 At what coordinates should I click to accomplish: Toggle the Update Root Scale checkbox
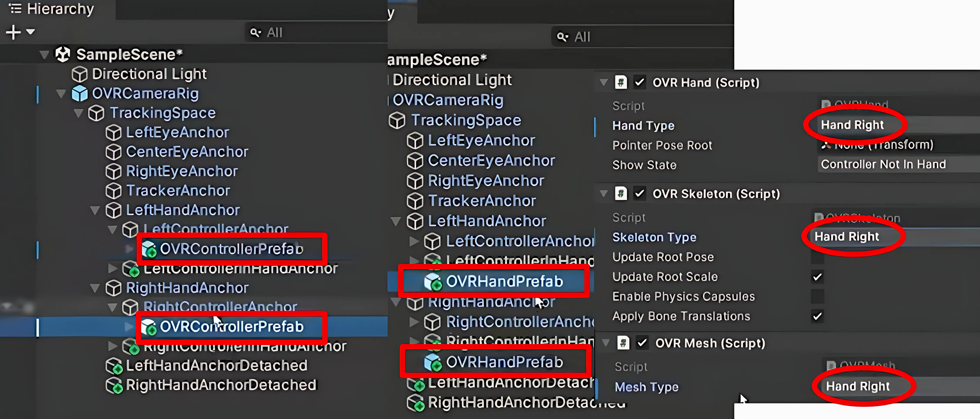tap(817, 277)
